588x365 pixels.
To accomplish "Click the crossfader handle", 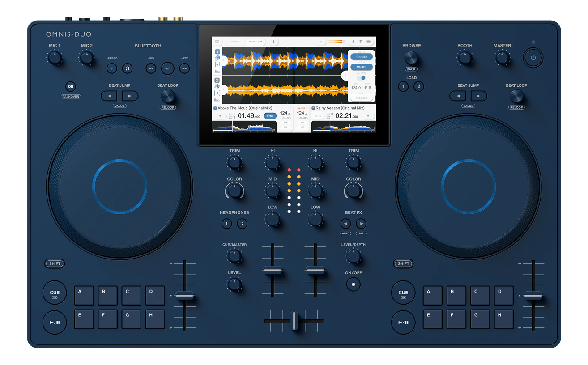I will pyautogui.click(x=294, y=321).
